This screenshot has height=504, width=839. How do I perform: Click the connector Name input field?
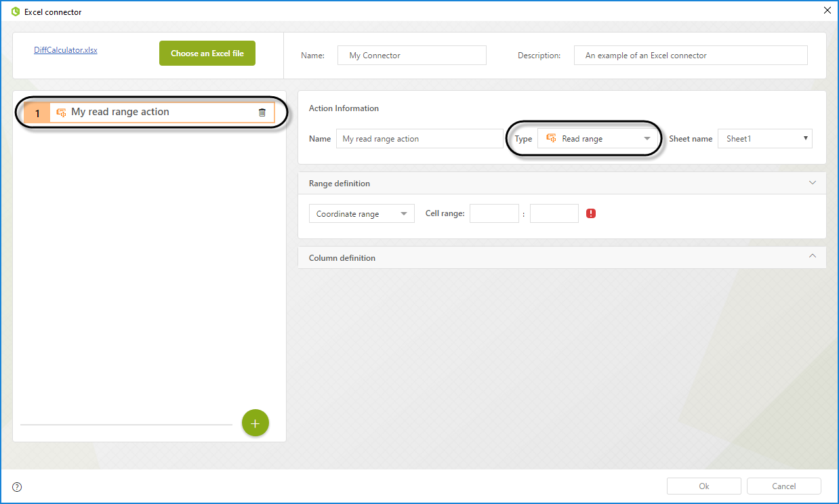coord(411,56)
